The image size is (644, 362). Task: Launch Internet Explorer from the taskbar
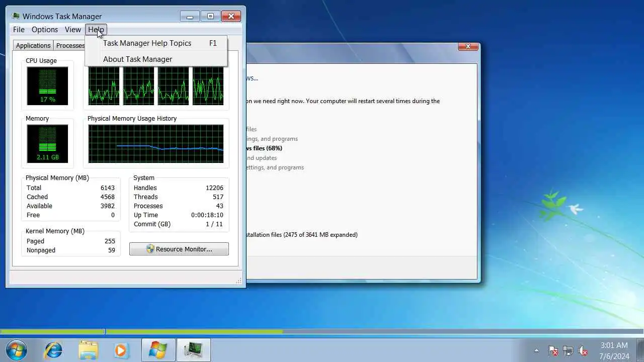[x=53, y=350]
